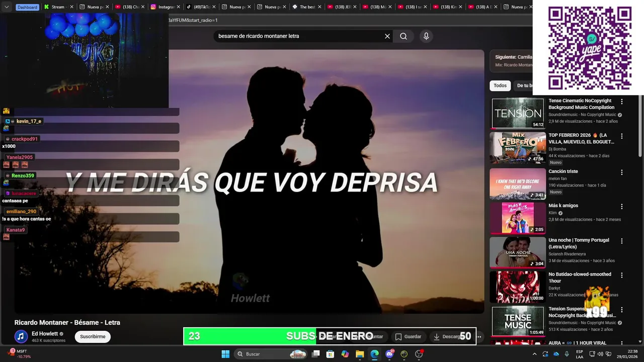Image resolution: width=644 pixels, height=362 pixels.
Task: Open Task View on the taskbar
Action: click(x=316, y=354)
